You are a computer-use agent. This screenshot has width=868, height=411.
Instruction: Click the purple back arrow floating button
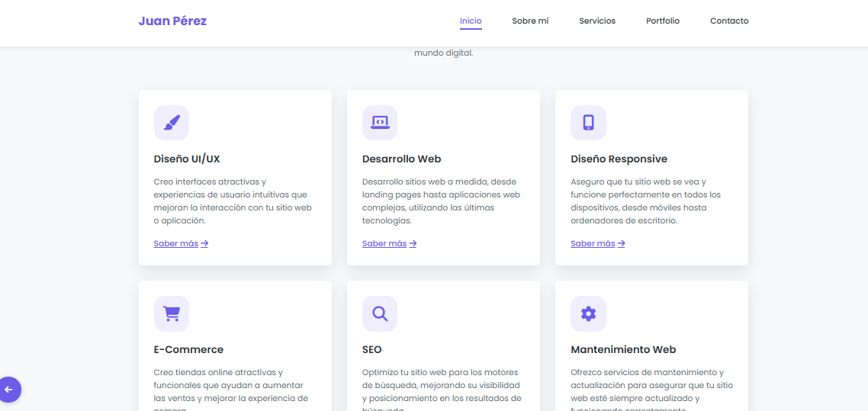pyautogui.click(x=8, y=390)
